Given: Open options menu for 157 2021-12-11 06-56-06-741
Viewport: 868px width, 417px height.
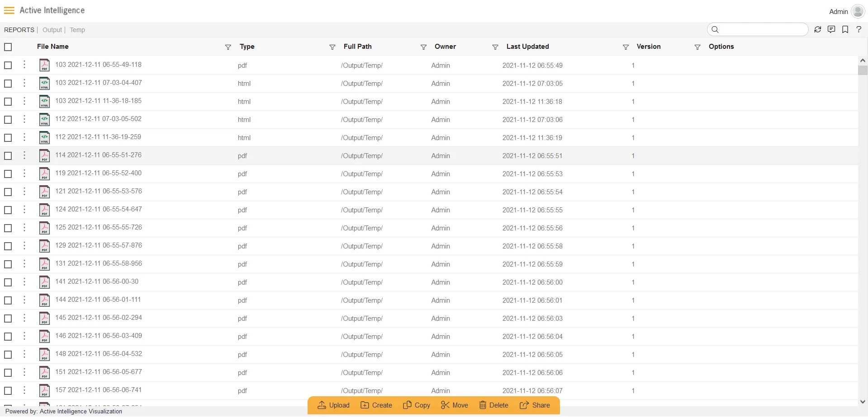Looking at the screenshot, I should tap(24, 390).
